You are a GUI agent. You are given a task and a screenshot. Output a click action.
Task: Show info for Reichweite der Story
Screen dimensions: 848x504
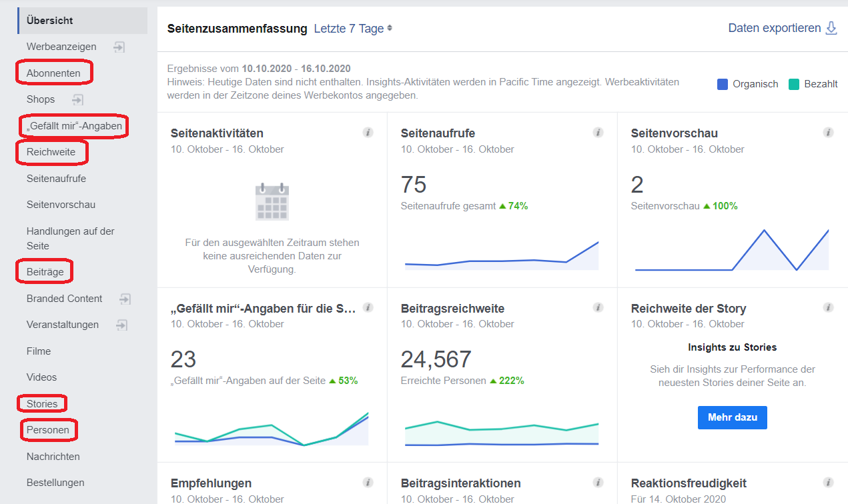(x=828, y=307)
